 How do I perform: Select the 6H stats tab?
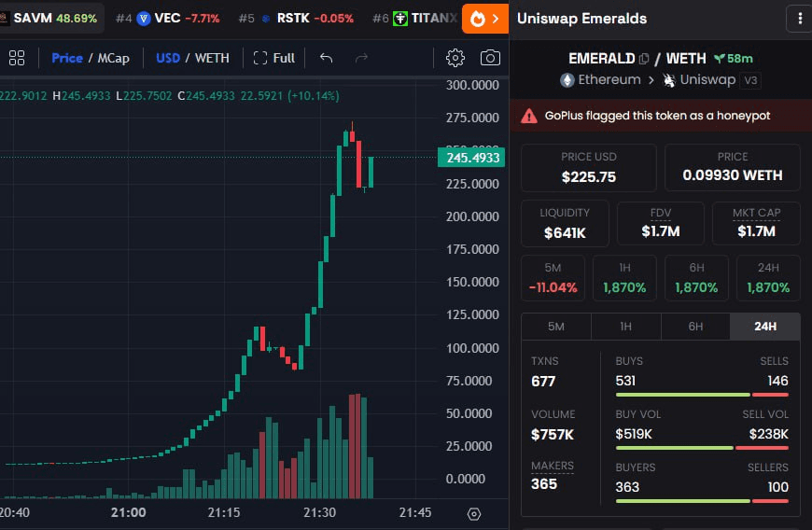click(695, 327)
